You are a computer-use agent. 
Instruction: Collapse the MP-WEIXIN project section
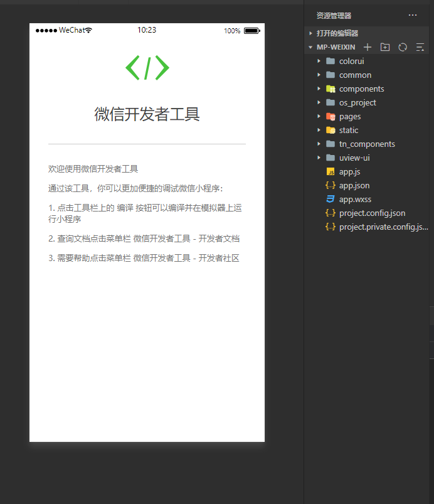310,47
